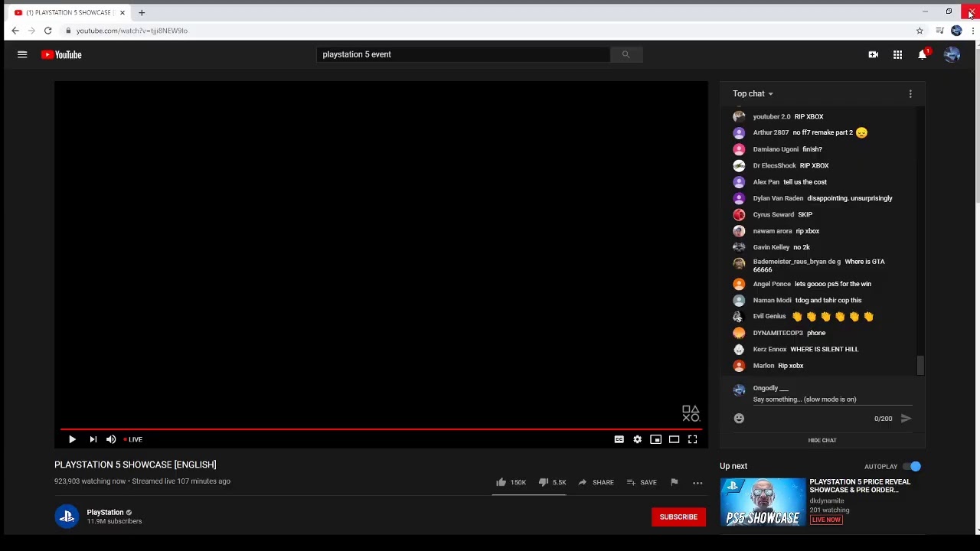980x551 pixels.
Task: Open the chat emoji picker
Action: coord(739,419)
